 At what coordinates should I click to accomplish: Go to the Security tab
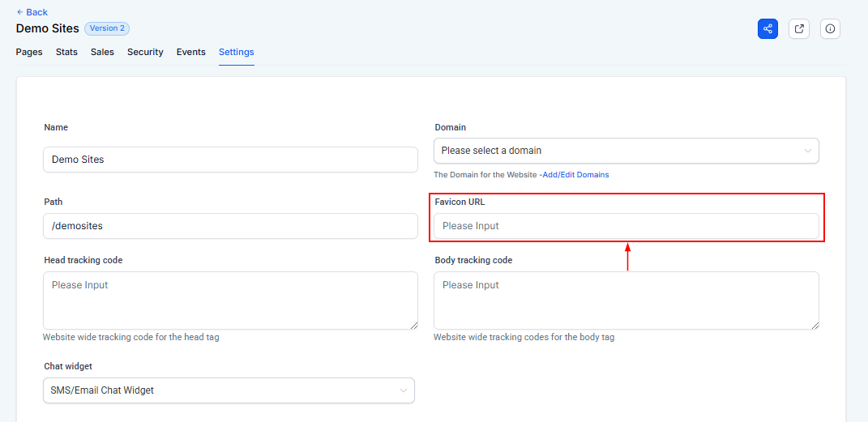click(x=145, y=52)
